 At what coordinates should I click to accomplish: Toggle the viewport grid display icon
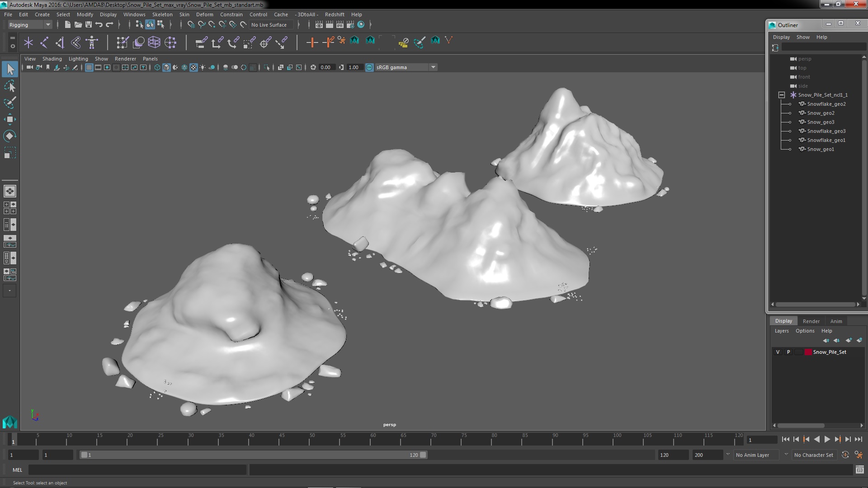[x=89, y=67]
